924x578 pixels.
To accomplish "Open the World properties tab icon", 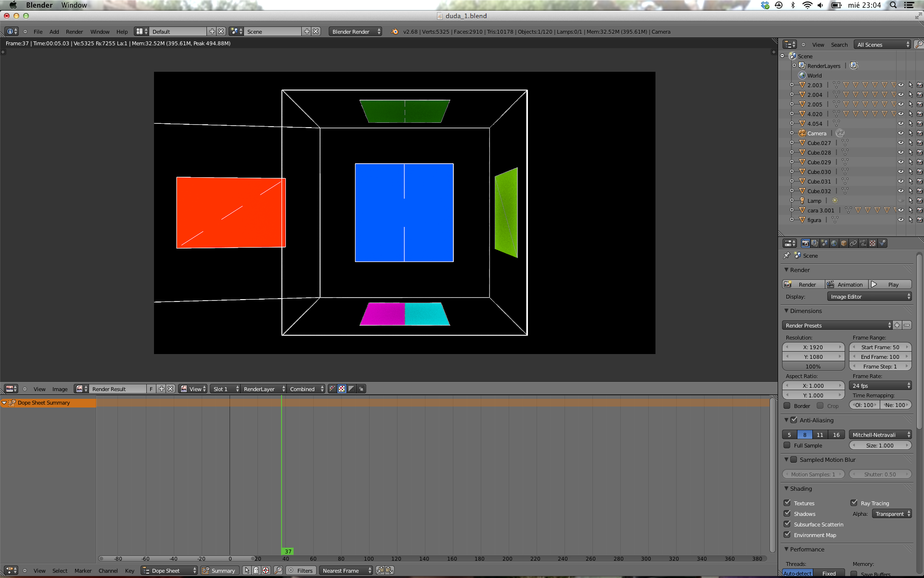I will [834, 243].
